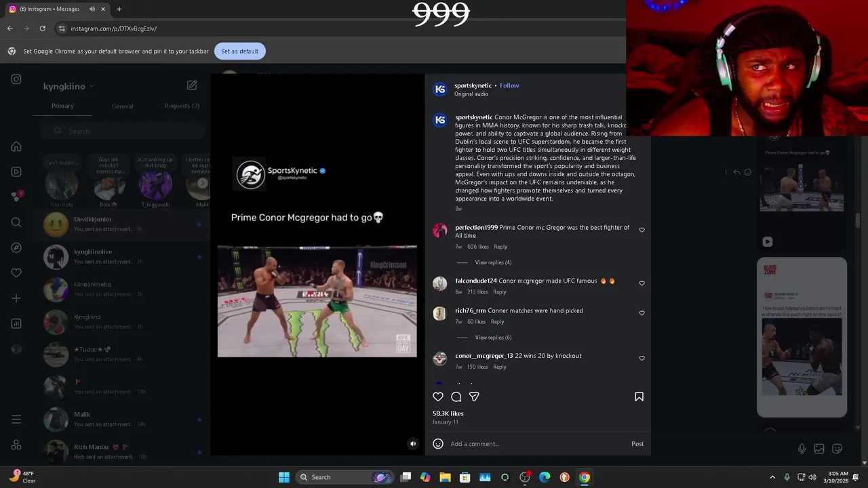This screenshot has height=488, width=868.
Task: Show hidden system tray icons
Action: click(x=772, y=477)
